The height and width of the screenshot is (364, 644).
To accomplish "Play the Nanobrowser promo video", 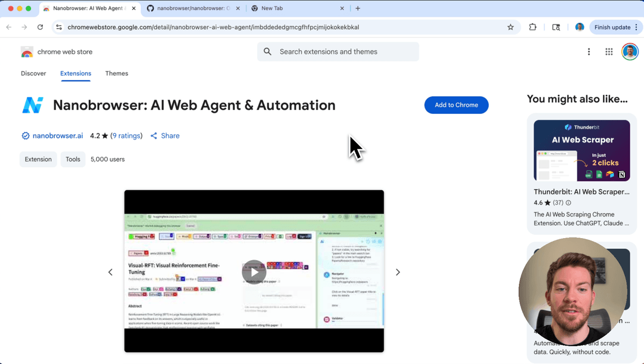I will (x=254, y=272).
